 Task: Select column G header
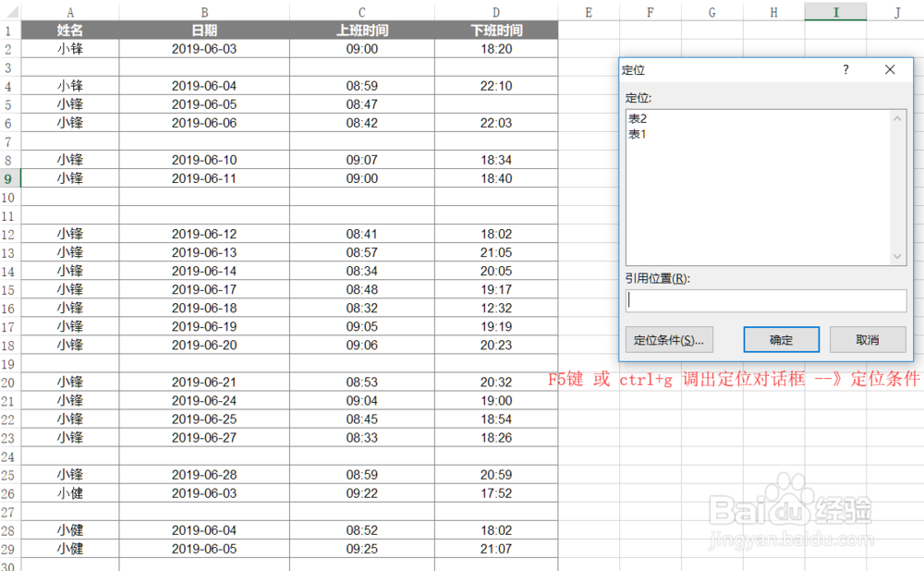711,12
